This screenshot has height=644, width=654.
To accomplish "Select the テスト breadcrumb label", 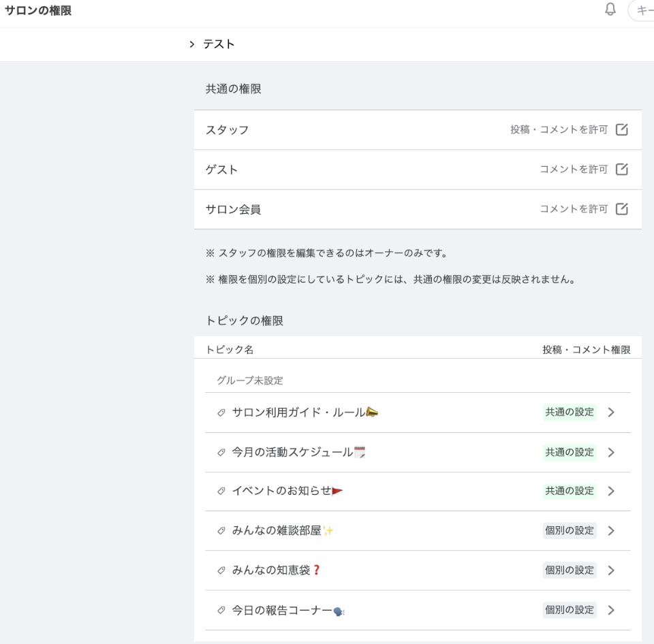I will (x=219, y=44).
